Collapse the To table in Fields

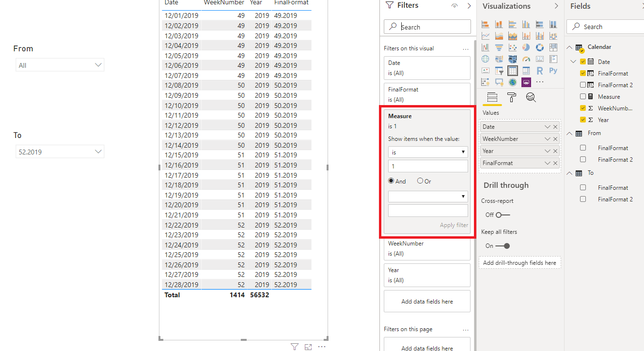point(569,173)
